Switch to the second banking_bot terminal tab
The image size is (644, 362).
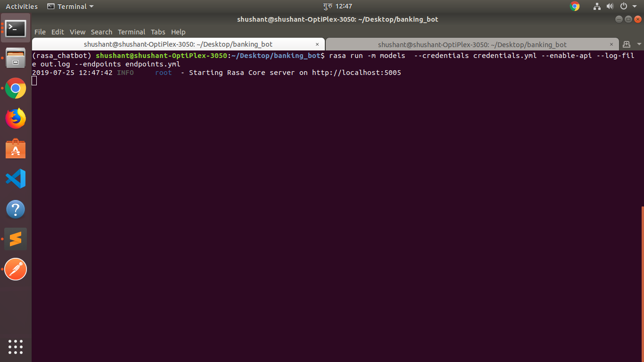pos(471,44)
